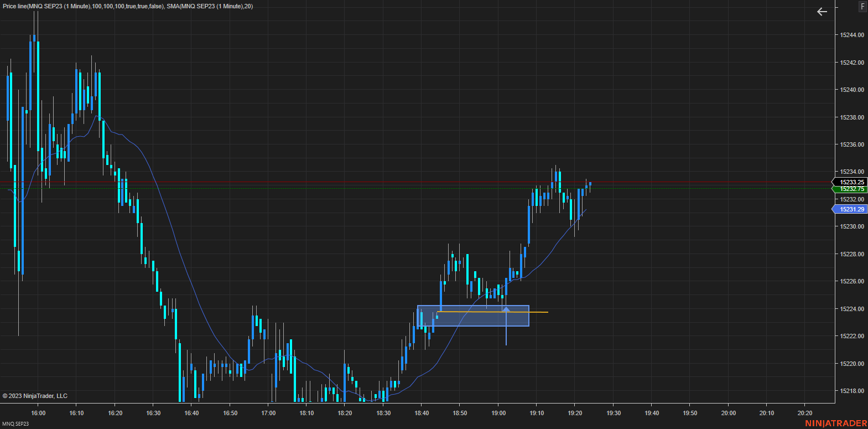
Task: Click the 20:20 time axis label
Action: point(805,413)
